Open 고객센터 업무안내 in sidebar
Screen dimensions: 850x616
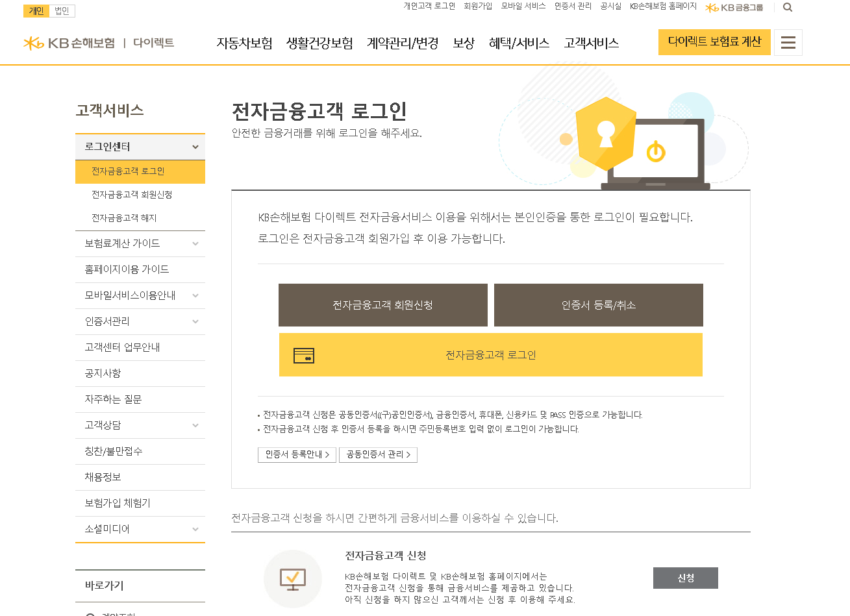(x=140, y=347)
